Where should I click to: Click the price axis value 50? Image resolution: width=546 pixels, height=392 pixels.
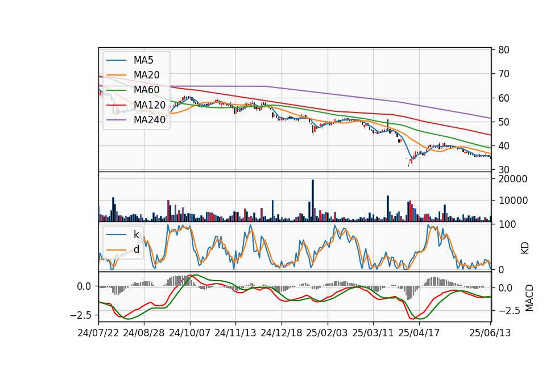[504, 122]
